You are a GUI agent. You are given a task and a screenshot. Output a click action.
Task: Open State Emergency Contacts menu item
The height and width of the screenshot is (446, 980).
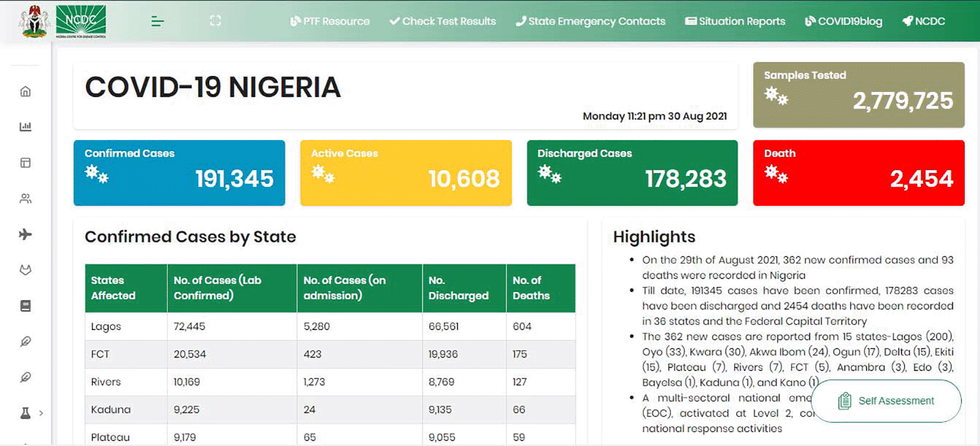click(x=590, y=21)
